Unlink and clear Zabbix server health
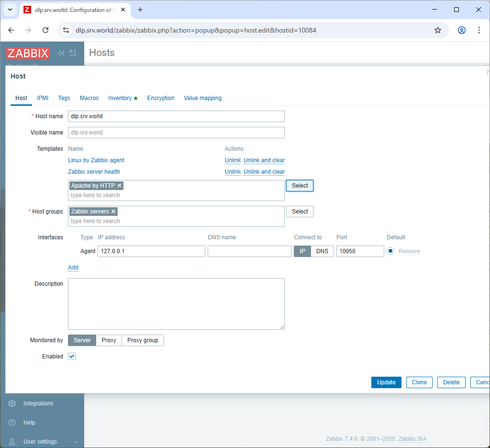The height and width of the screenshot is (448, 490). [264, 172]
